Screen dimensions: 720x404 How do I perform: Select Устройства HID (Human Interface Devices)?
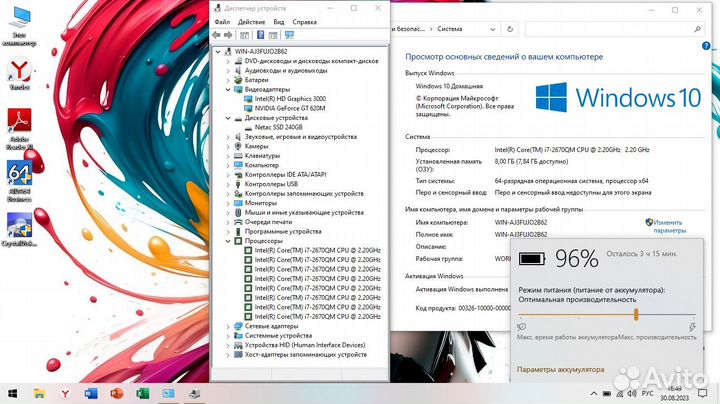305,345
